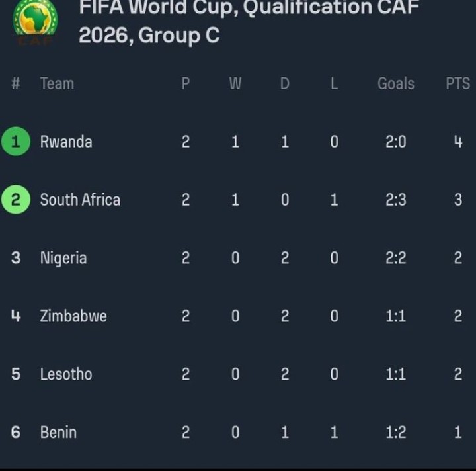Select the Rwanda team row
The image size is (476, 471).
(66, 142)
